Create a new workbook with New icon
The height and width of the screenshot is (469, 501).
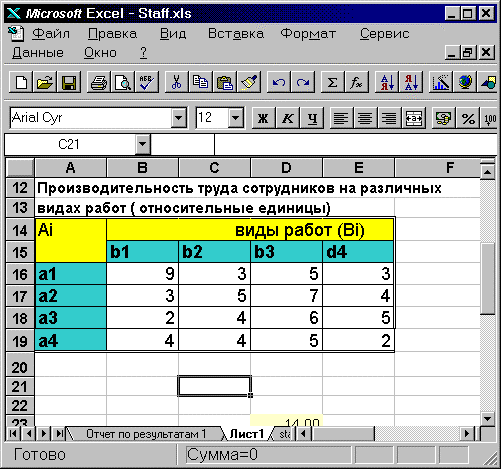(x=22, y=82)
